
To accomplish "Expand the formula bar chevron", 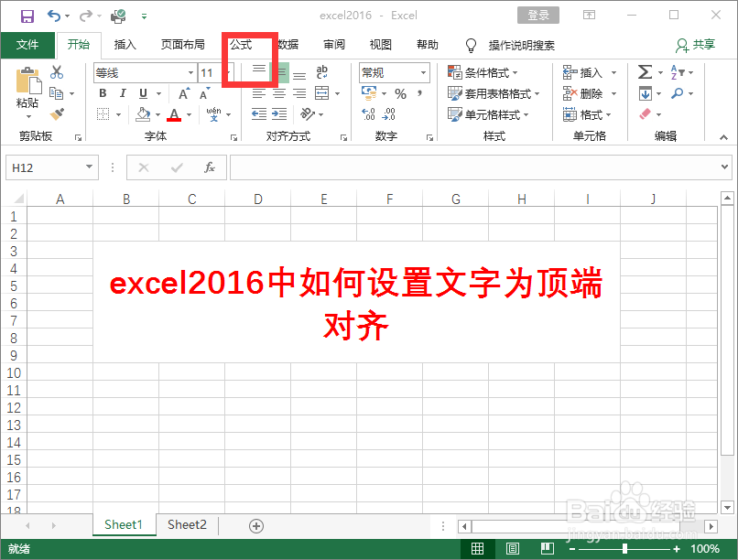I will (x=724, y=167).
